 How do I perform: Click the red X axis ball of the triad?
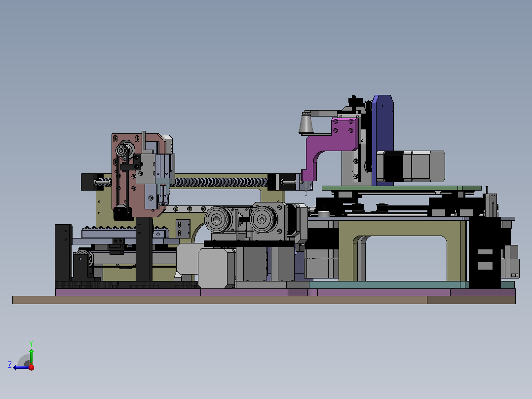32,367
